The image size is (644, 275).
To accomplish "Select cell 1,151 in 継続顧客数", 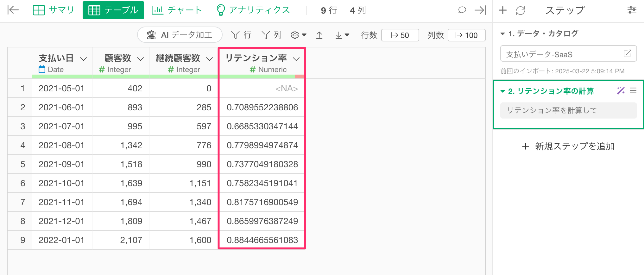I will [184, 183].
